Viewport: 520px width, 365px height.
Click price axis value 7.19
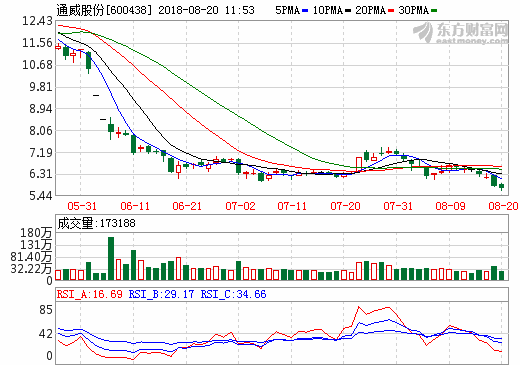click(41, 153)
